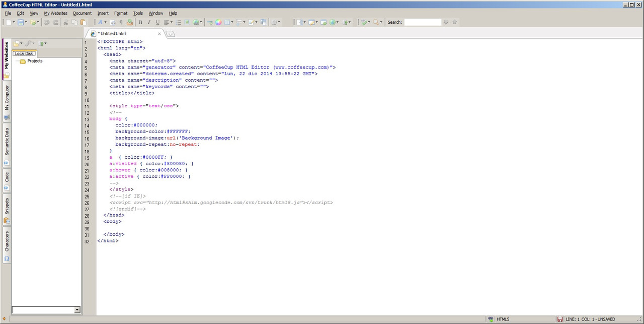The image size is (644, 324).
Task: Click the split preview window icon
Action: click(x=299, y=22)
